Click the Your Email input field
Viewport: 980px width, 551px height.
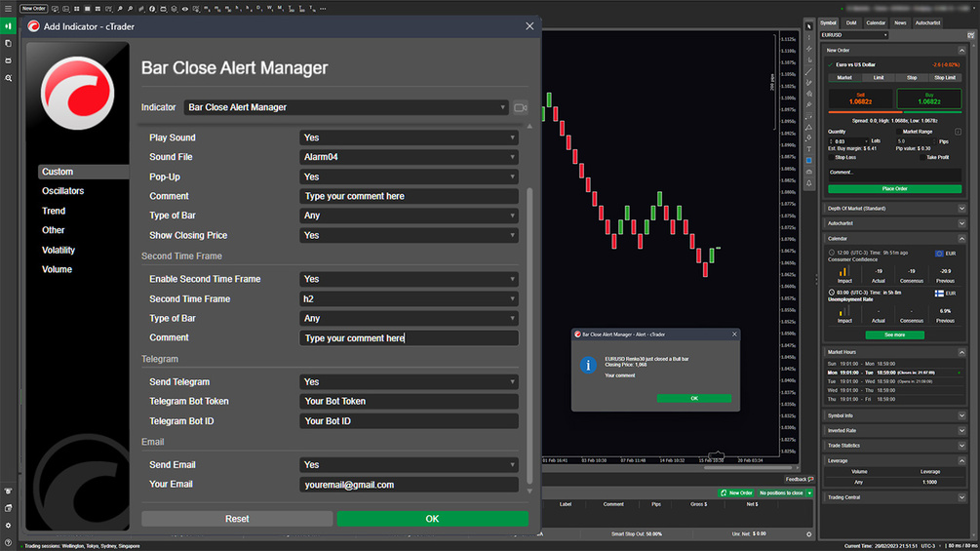pos(409,485)
